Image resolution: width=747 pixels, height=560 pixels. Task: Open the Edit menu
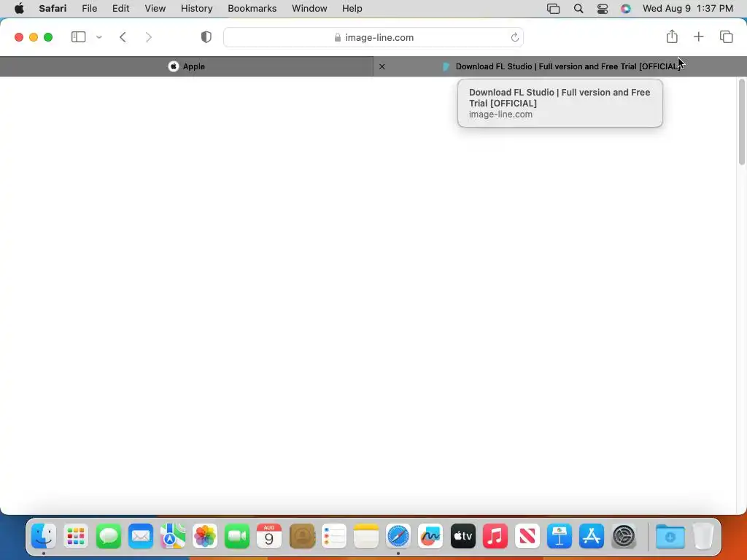tap(121, 9)
